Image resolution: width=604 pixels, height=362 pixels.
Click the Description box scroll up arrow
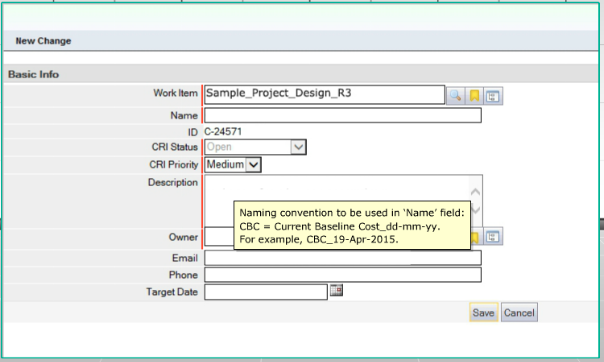475,191
